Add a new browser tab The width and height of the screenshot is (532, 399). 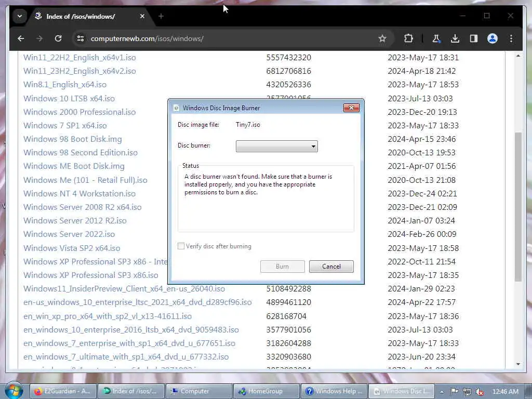point(161,16)
